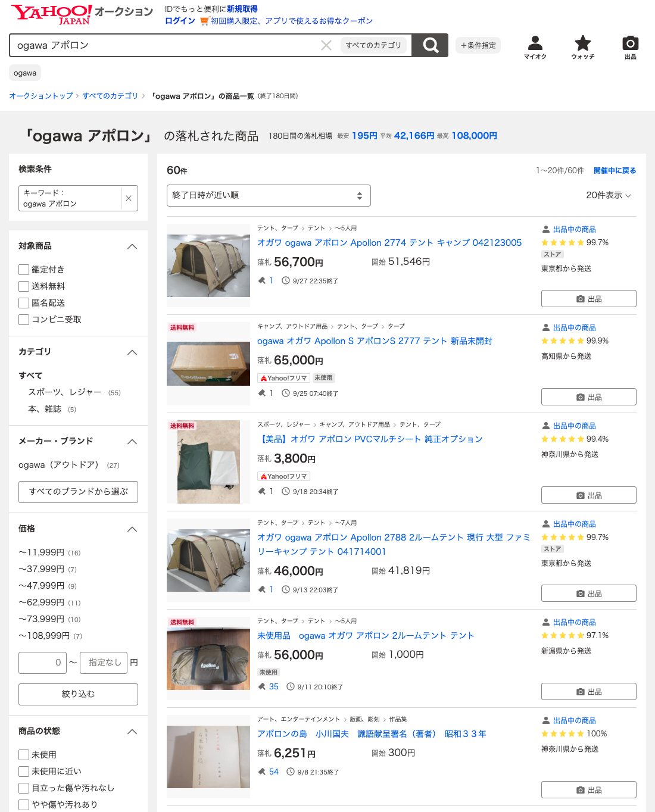Open the 未使用品 ogawa アポロン 2ルームテント listing
This screenshot has height=812, width=655.
[x=366, y=635]
